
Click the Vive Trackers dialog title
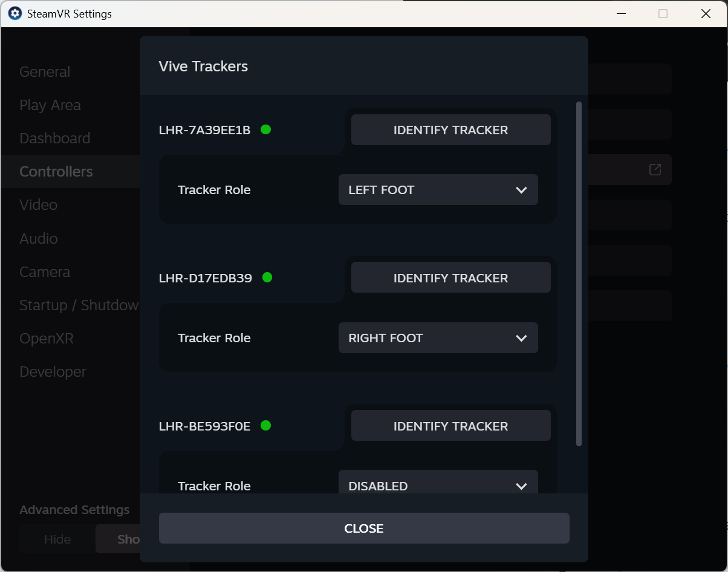point(203,67)
